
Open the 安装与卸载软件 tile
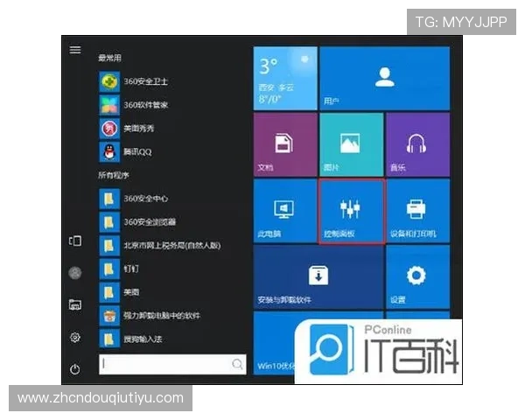pyautogui.click(x=318, y=277)
